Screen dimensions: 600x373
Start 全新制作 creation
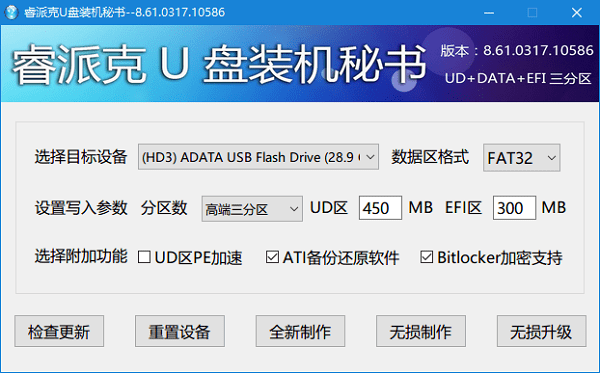point(300,331)
